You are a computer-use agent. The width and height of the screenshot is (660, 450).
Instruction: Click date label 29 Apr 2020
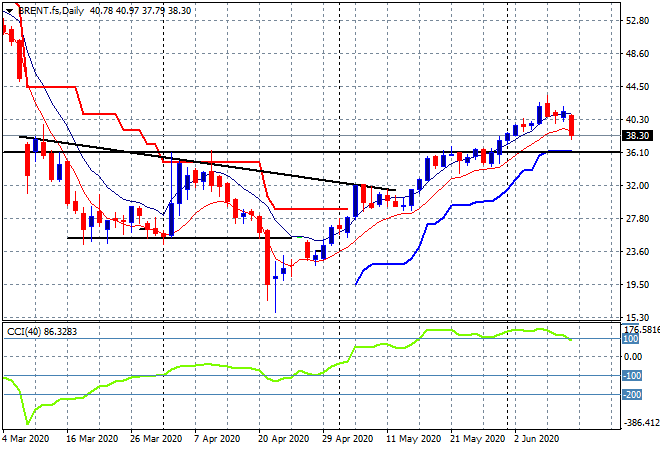point(348,439)
